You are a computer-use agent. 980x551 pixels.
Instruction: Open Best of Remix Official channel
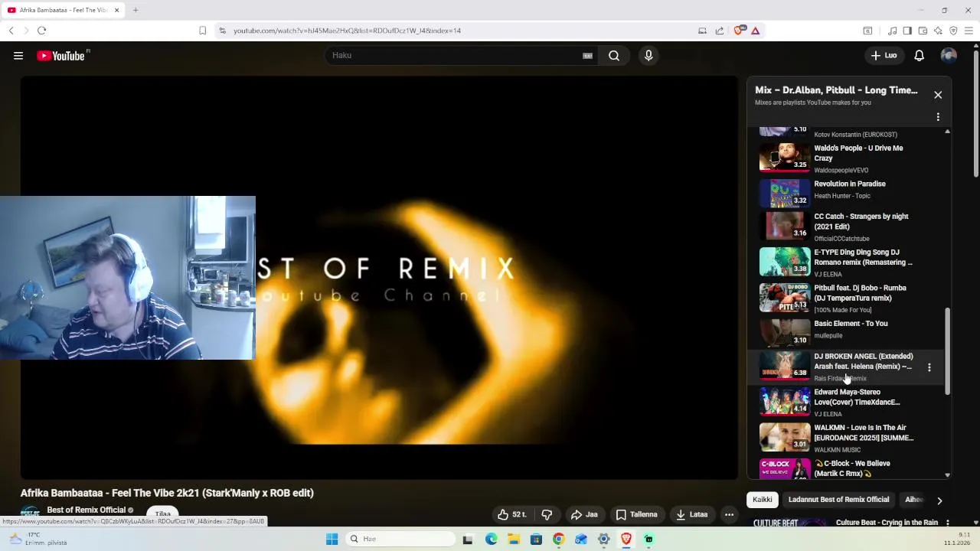pos(86,510)
